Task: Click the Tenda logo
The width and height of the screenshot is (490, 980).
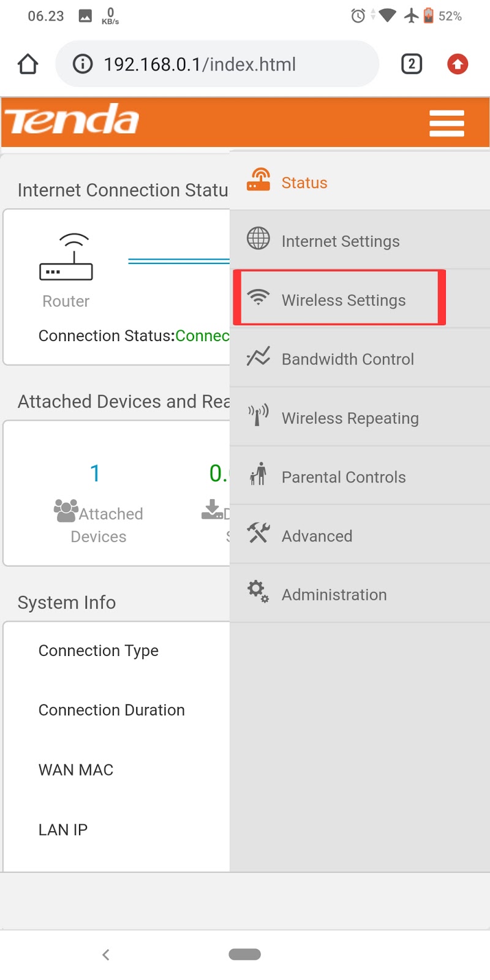Action: [x=72, y=119]
